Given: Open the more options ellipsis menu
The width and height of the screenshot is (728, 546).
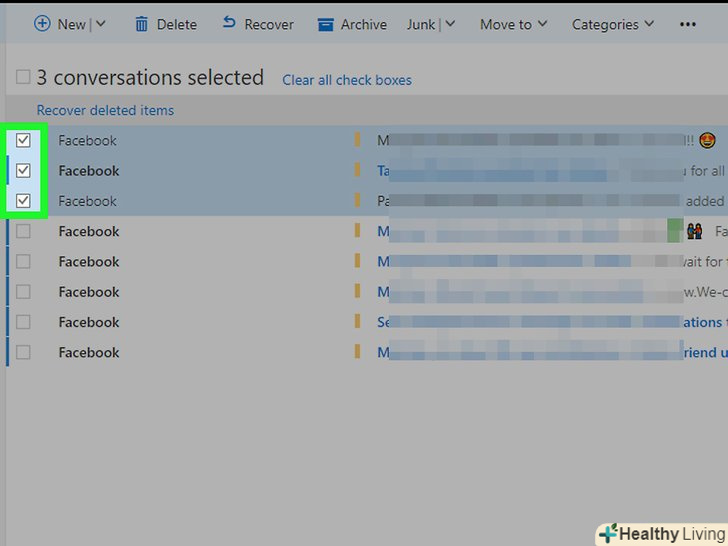Looking at the screenshot, I should click(688, 25).
